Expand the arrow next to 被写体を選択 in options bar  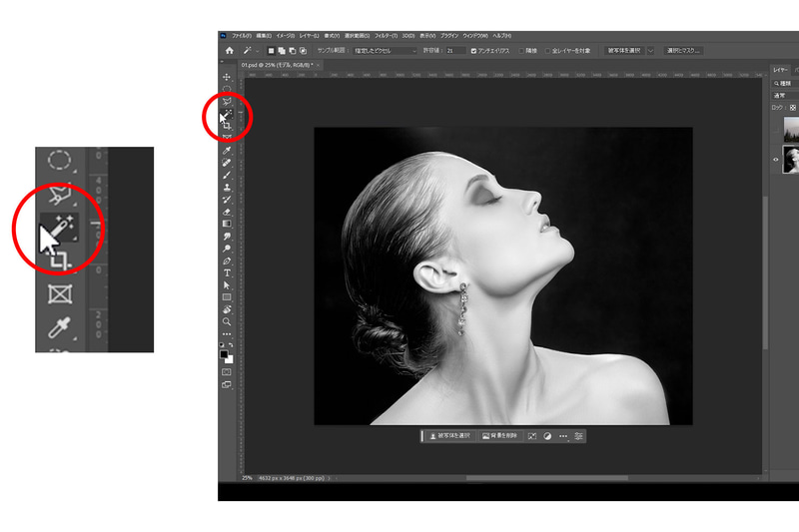tap(650, 50)
